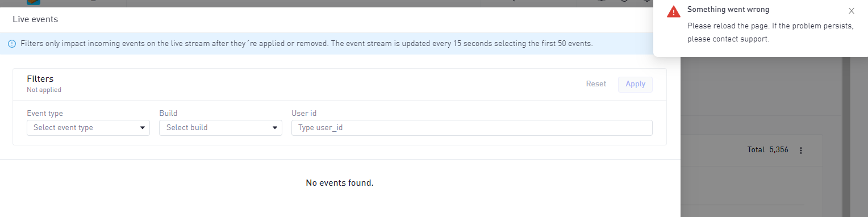Click the User id field label
Image resolution: width=868 pixels, height=217 pixels.
(x=303, y=114)
